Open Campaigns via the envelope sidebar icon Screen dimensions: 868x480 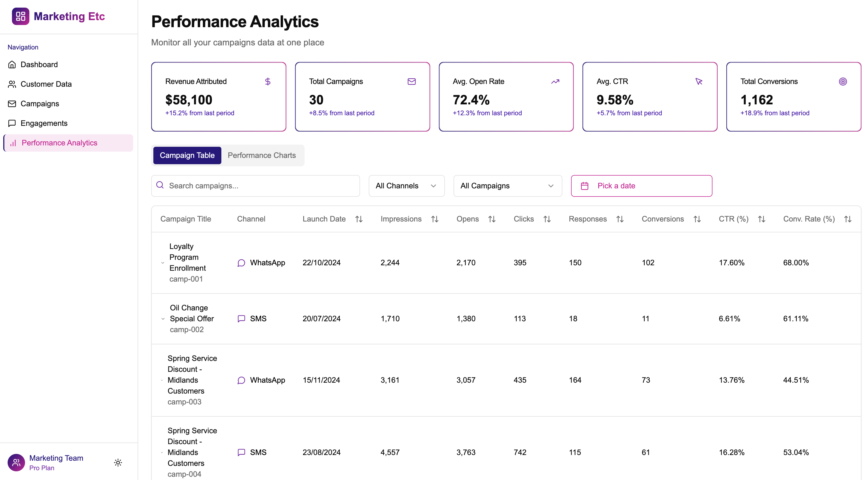pyautogui.click(x=12, y=103)
